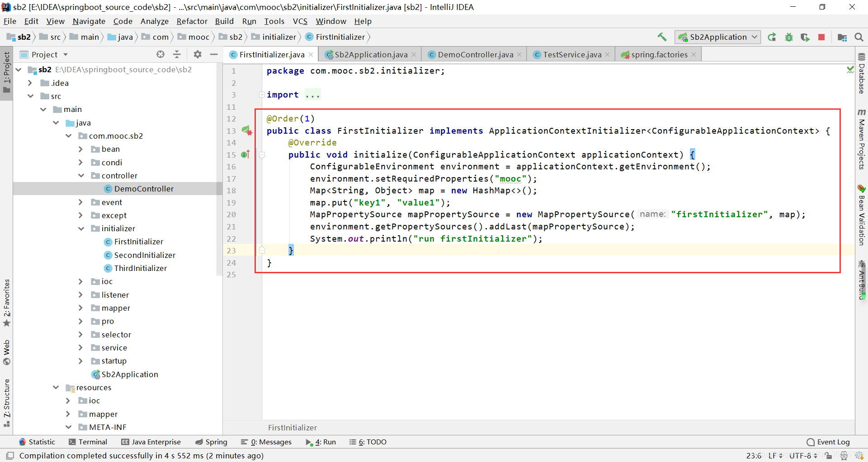Close the TestService.java tab
The height and width of the screenshot is (462, 868).
pos(607,55)
